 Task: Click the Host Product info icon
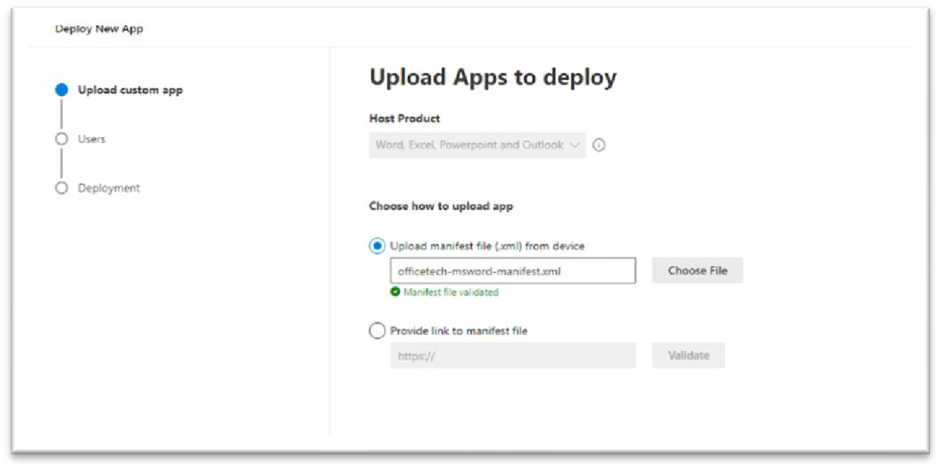point(598,145)
